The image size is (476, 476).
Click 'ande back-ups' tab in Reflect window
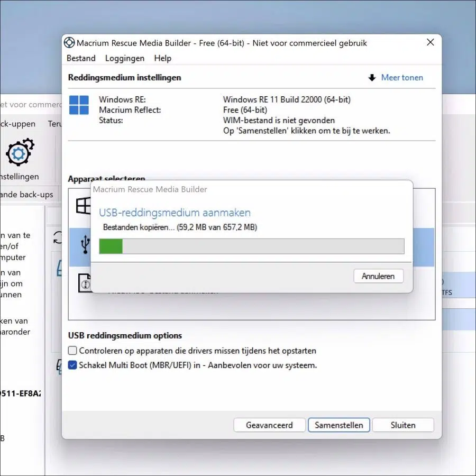pyautogui.click(x=27, y=195)
